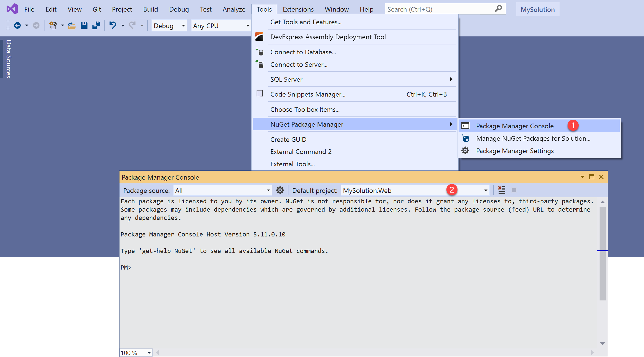Click the DevExpress Assembly Deployment Tool icon

click(259, 37)
